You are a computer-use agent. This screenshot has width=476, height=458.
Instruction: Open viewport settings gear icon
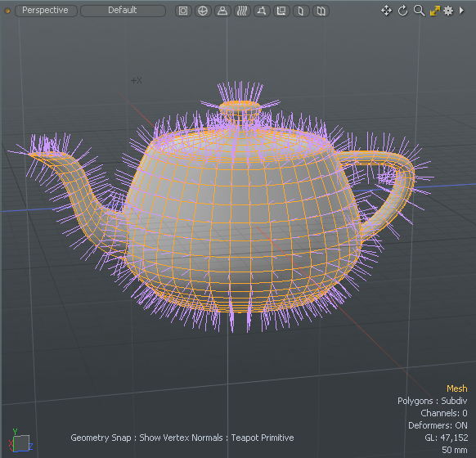pos(448,11)
